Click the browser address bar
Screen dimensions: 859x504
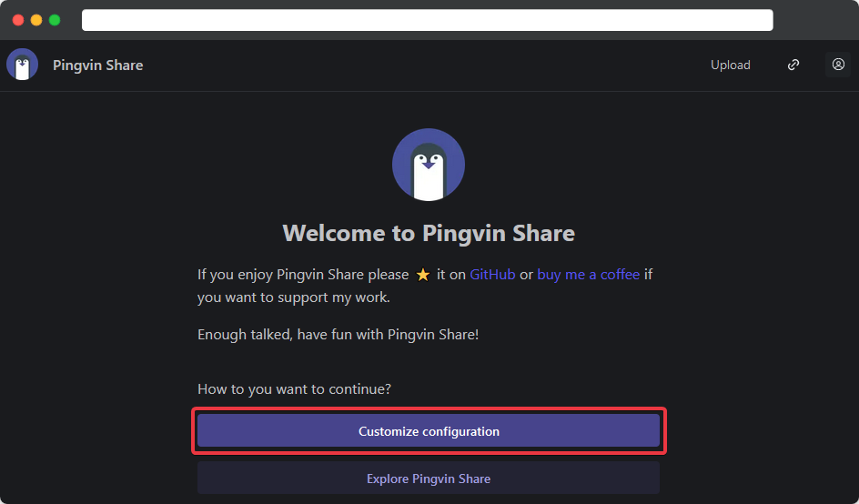coord(428,20)
